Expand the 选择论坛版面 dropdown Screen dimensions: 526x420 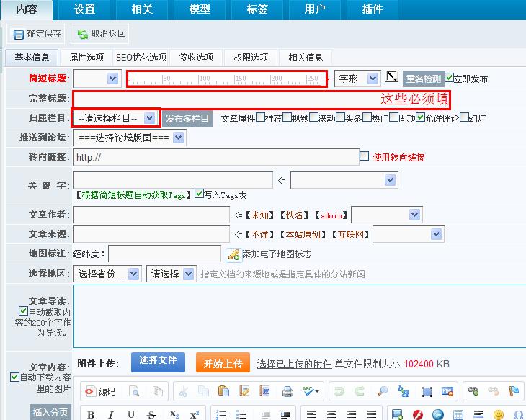click(129, 137)
